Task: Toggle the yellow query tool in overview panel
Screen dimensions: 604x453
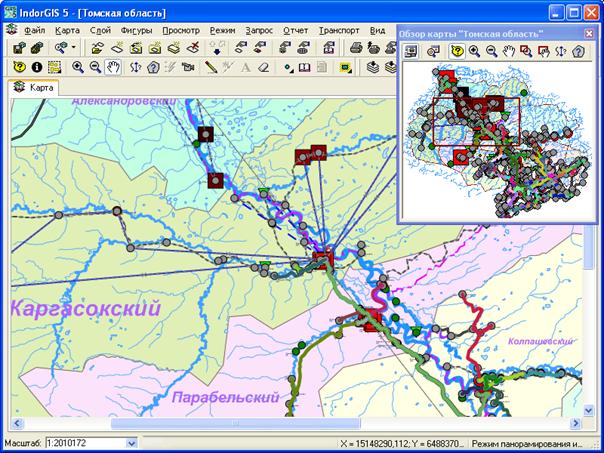Action: (x=457, y=51)
